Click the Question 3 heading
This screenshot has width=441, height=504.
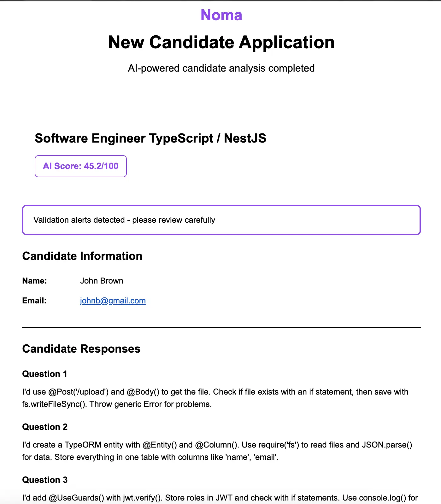pos(45,480)
